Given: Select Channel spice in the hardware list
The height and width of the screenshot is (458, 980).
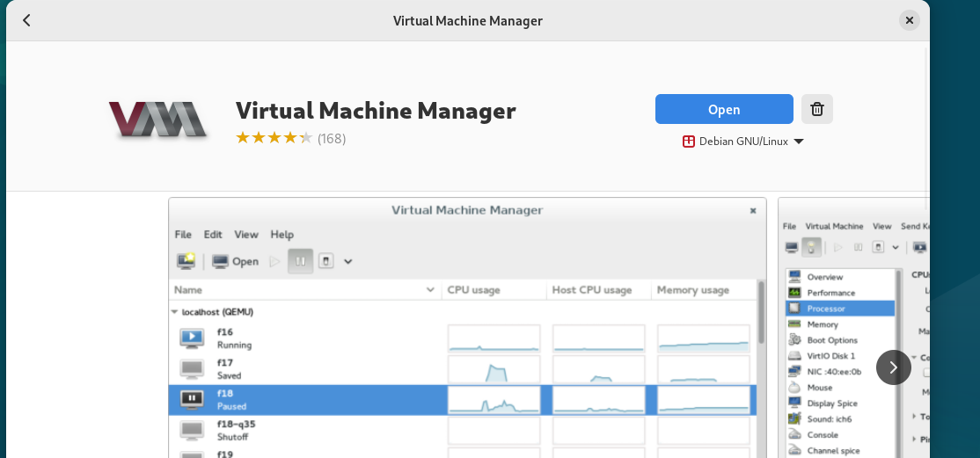Looking at the screenshot, I should 840,450.
